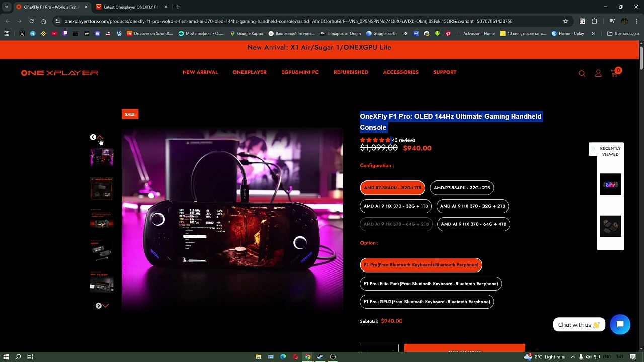This screenshot has width=644, height=362.
Task: Select AMD AI 9 HX 370 - 32G + 2TB
Action: coord(472,206)
